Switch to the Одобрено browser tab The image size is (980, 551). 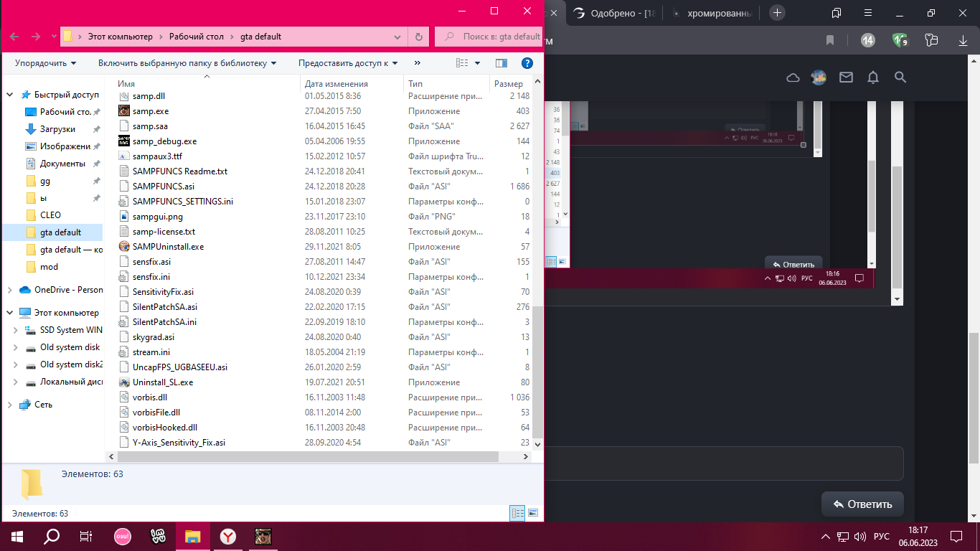613,13
